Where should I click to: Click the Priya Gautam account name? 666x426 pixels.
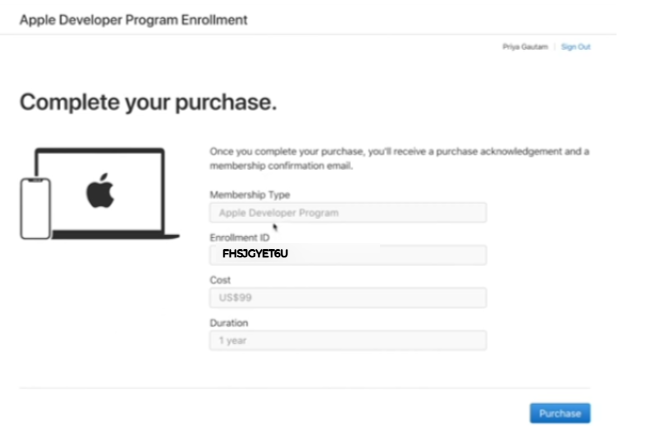point(525,47)
